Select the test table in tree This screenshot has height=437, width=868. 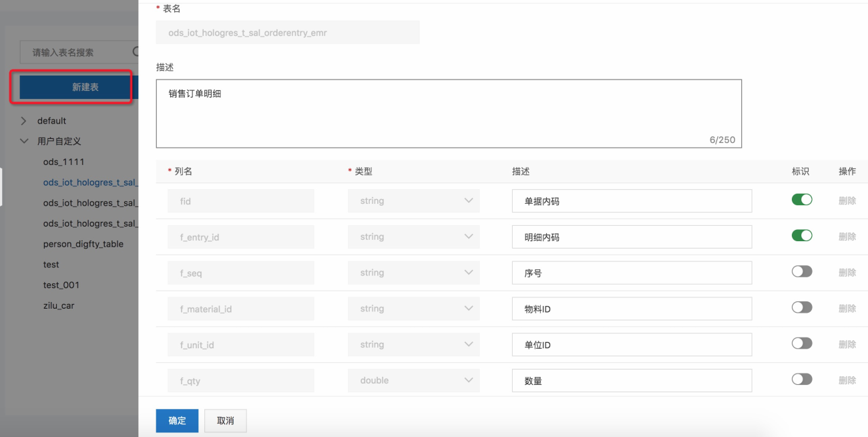point(51,265)
